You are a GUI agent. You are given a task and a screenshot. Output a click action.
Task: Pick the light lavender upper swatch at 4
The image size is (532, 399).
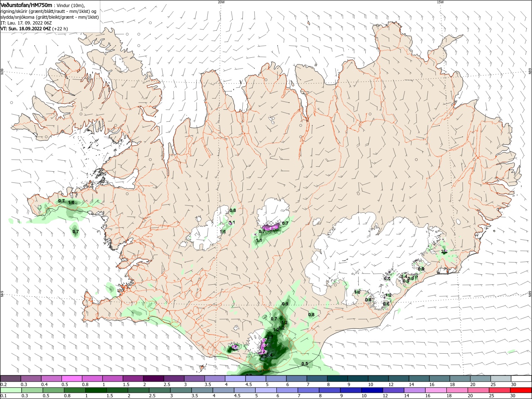coord(235,379)
